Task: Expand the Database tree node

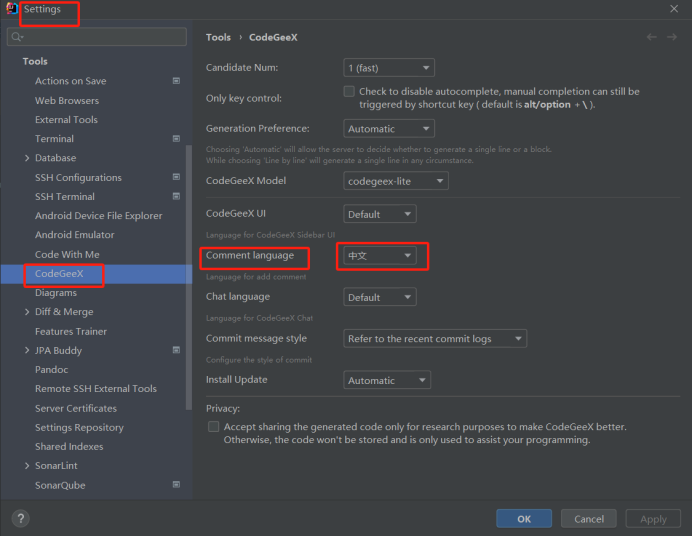Action: point(27,158)
